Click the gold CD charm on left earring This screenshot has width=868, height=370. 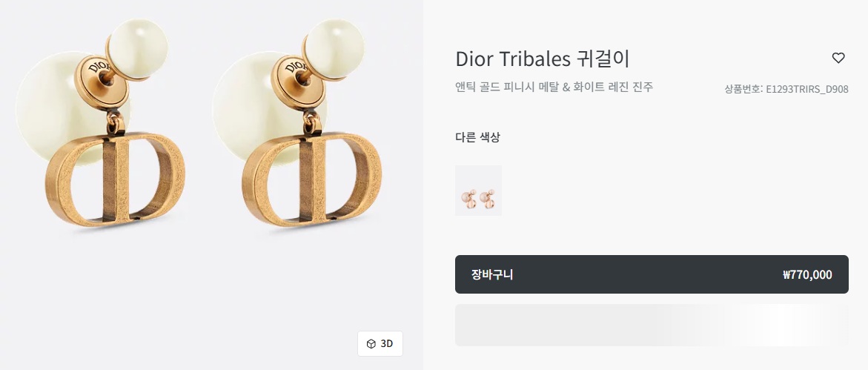(x=115, y=179)
